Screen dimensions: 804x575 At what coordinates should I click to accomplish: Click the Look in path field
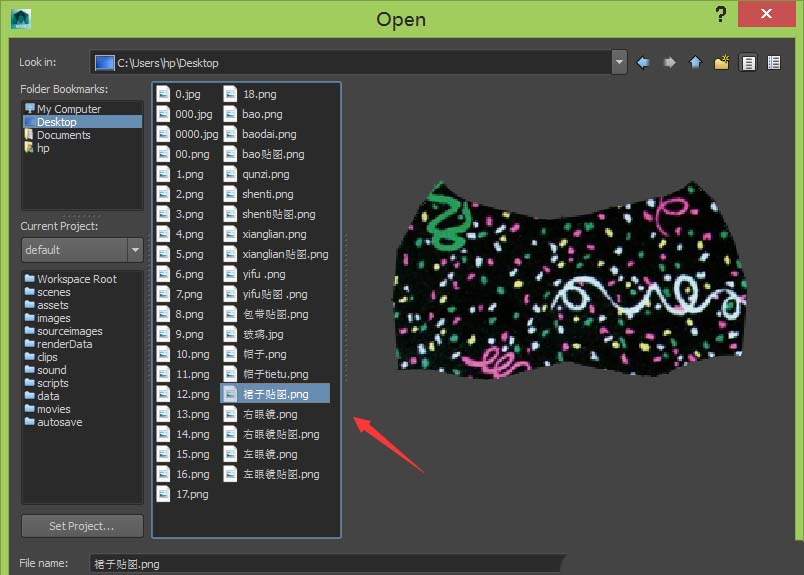click(x=352, y=63)
